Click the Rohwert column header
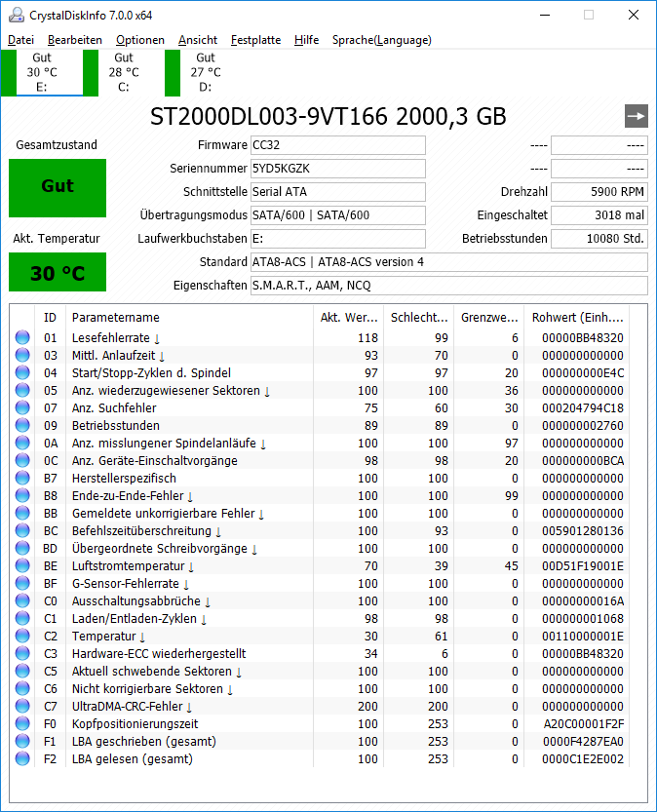This screenshot has width=657, height=812. pyautogui.click(x=577, y=318)
